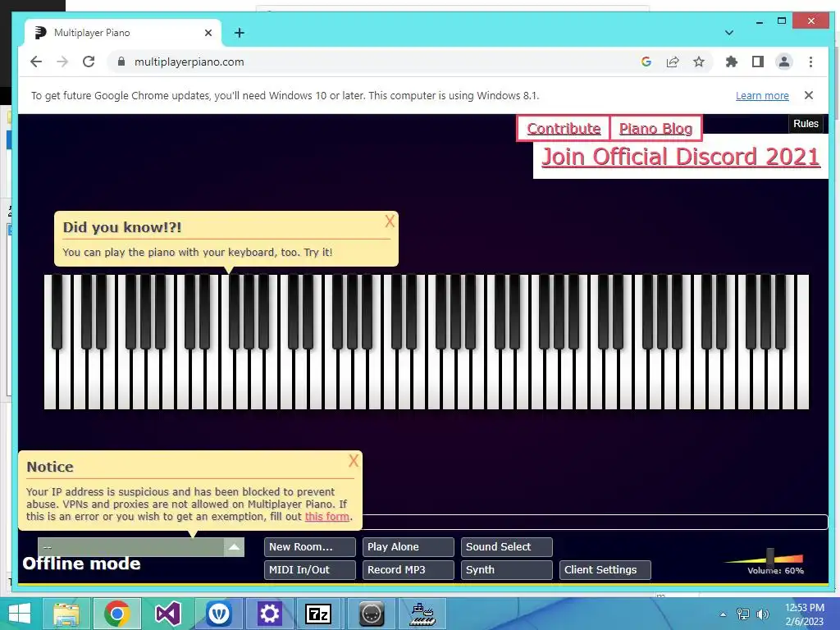Open Join Official Discord 2021 link

pyautogui.click(x=680, y=157)
